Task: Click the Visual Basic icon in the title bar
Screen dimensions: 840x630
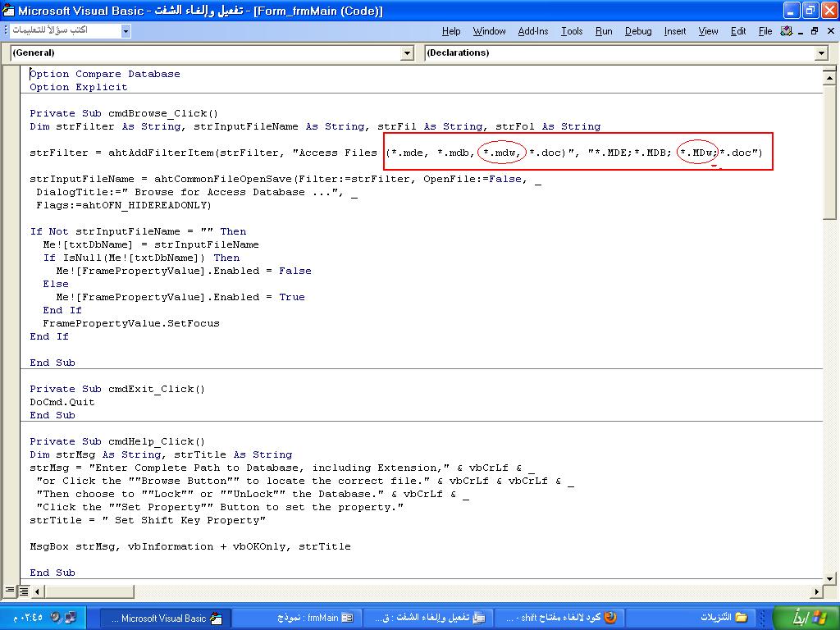Action: [8, 10]
